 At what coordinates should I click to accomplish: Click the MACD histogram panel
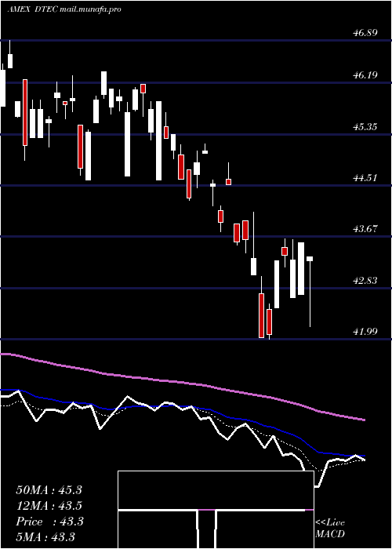click(216, 510)
